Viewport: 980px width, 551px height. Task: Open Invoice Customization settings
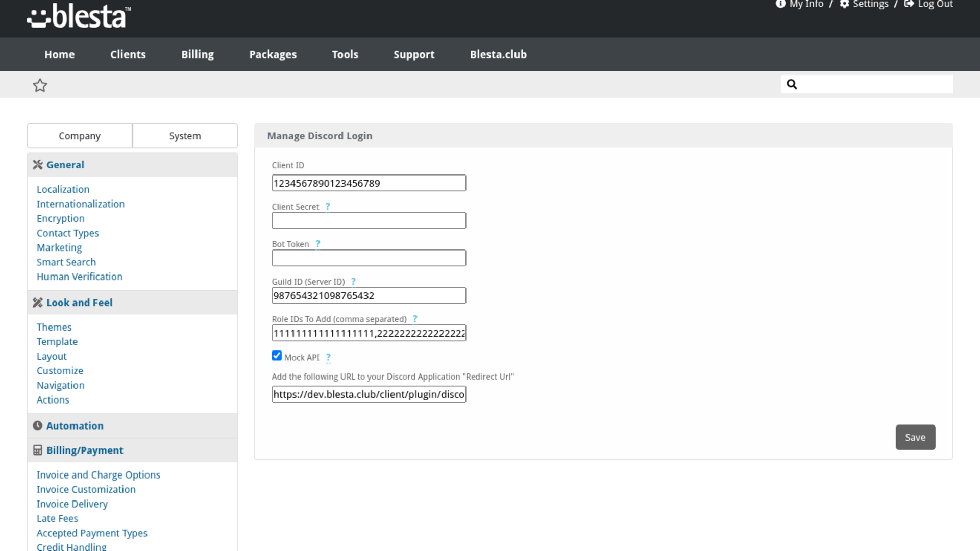[x=86, y=489]
